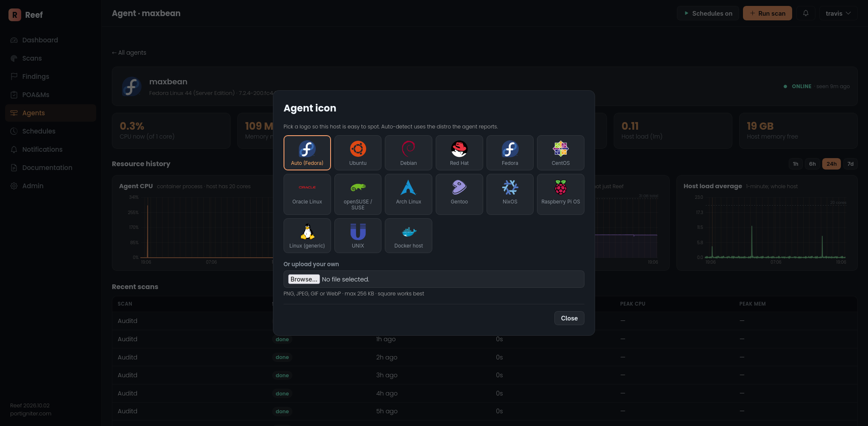Open the travis user dropdown

pyautogui.click(x=838, y=13)
